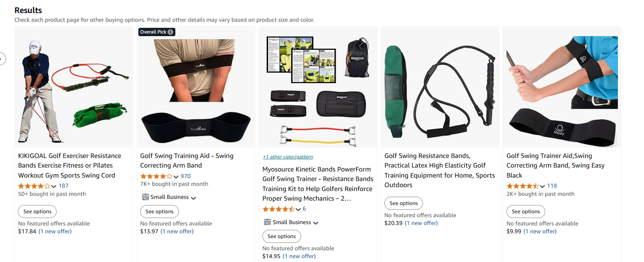Expand Small Business chevron under Myosource listing
Image resolution: width=644 pixels, height=262 pixels.
coord(315,223)
